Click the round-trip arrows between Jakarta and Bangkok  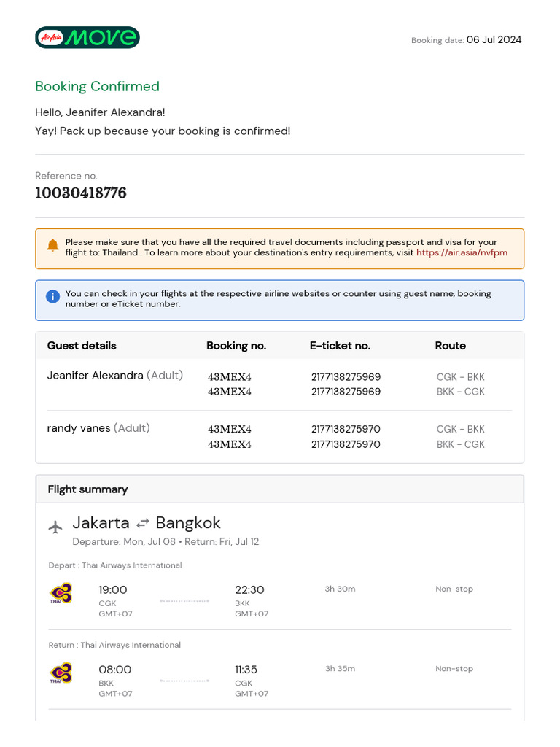[x=143, y=523]
